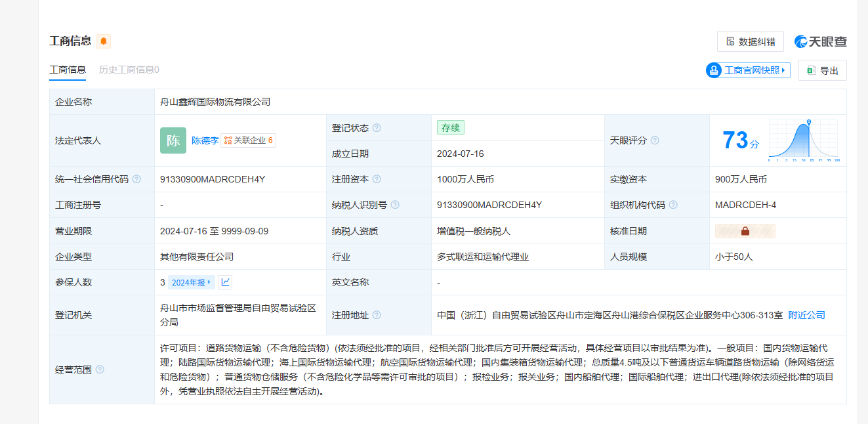
Task: Click the 天眼评分 distribution chart
Action: [x=803, y=140]
